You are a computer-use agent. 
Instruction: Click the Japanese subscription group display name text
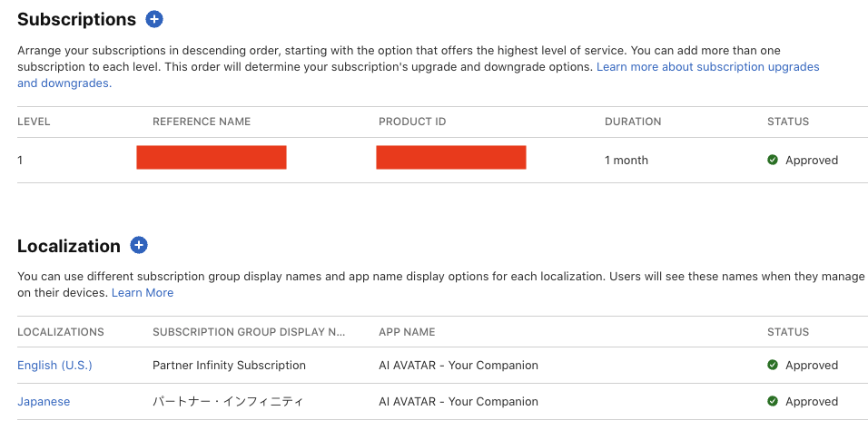(227, 401)
